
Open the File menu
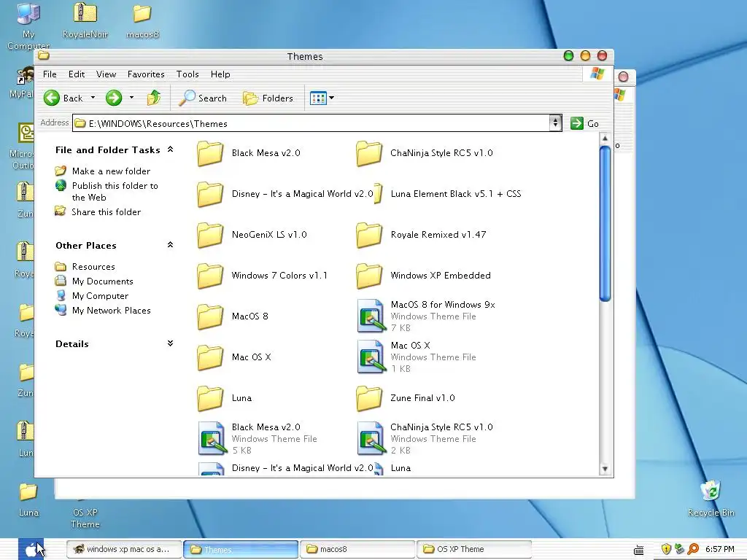(x=50, y=74)
